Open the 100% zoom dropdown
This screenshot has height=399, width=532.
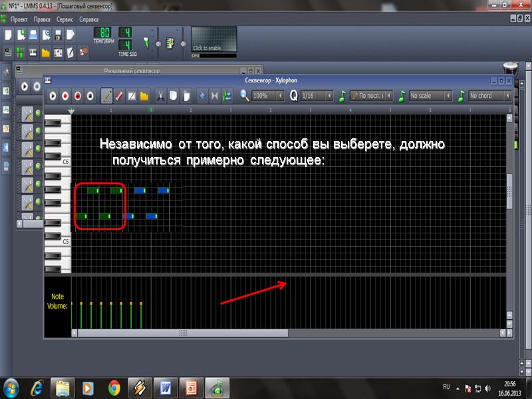pos(268,96)
